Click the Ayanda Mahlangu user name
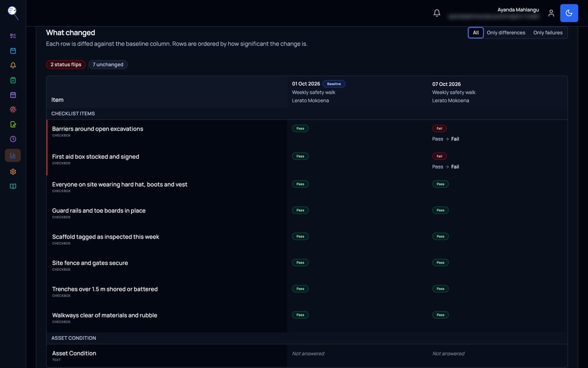This screenshot has height=368, width=588. point(518,10)
